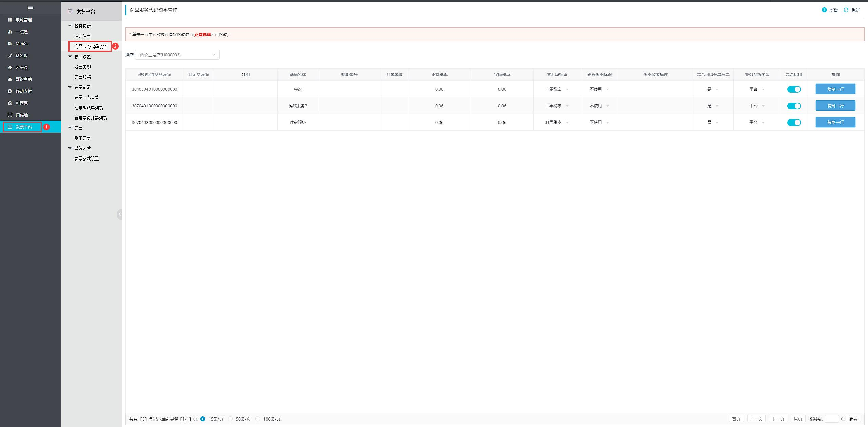Open 开票日志查看 submenu item
The width and height of the screenshot is (868, 427).
[86, 97]
